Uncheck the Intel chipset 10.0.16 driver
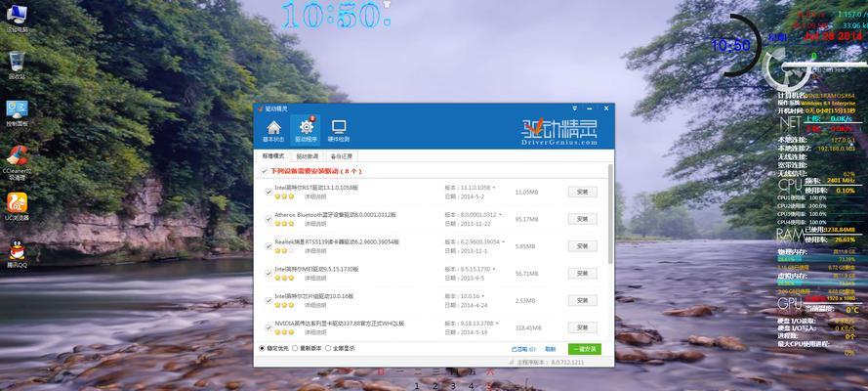 pos(268,300)
